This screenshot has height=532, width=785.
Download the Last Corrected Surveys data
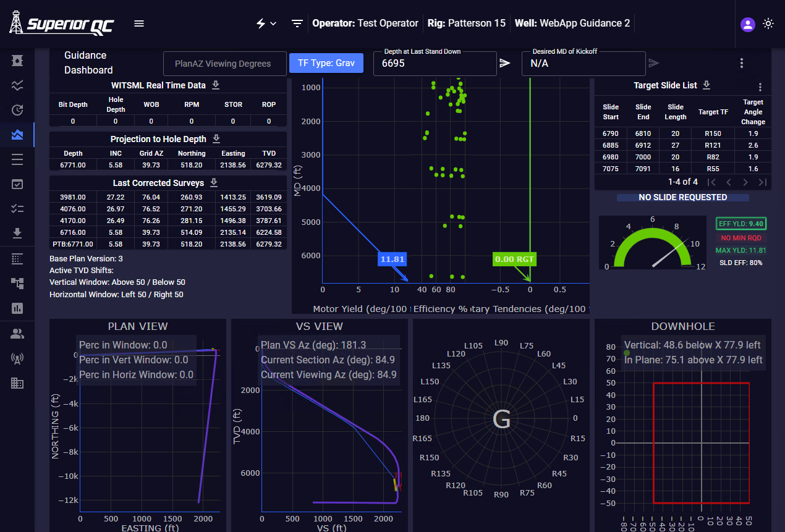coord(213,182)
